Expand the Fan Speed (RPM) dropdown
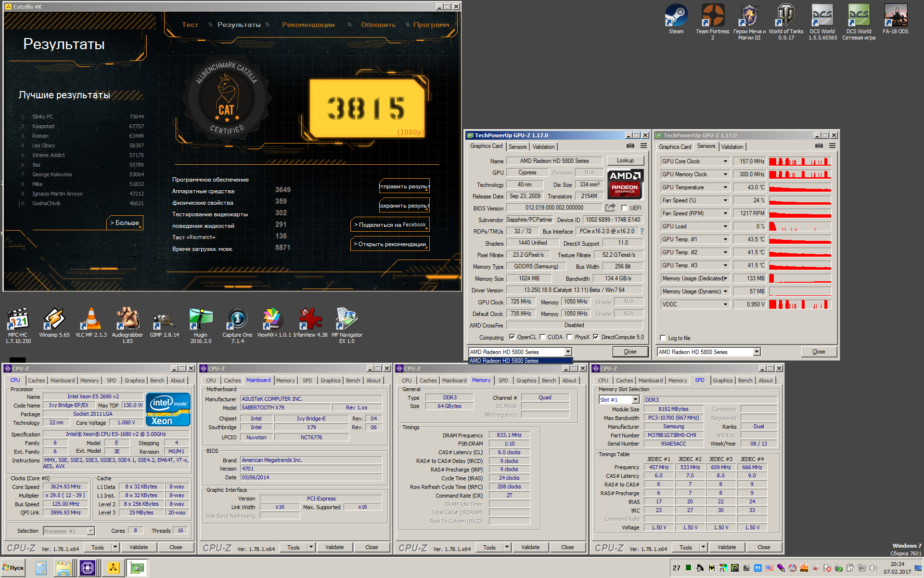This screenshot has width=924, height=578. [725, 213]
